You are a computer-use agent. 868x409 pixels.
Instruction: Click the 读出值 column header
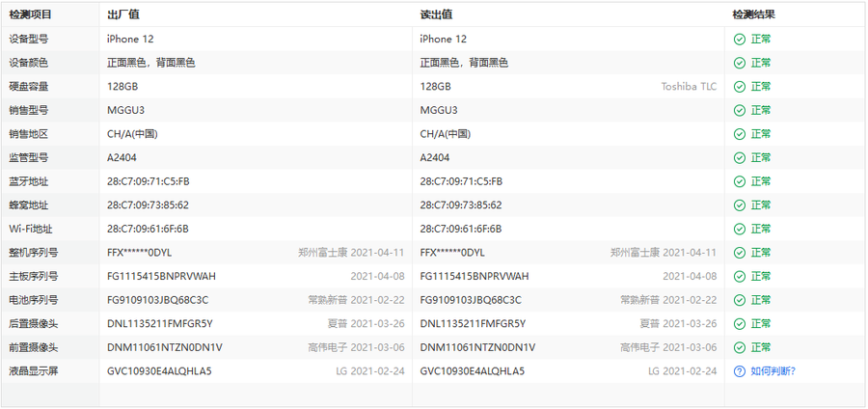point(436,14)
